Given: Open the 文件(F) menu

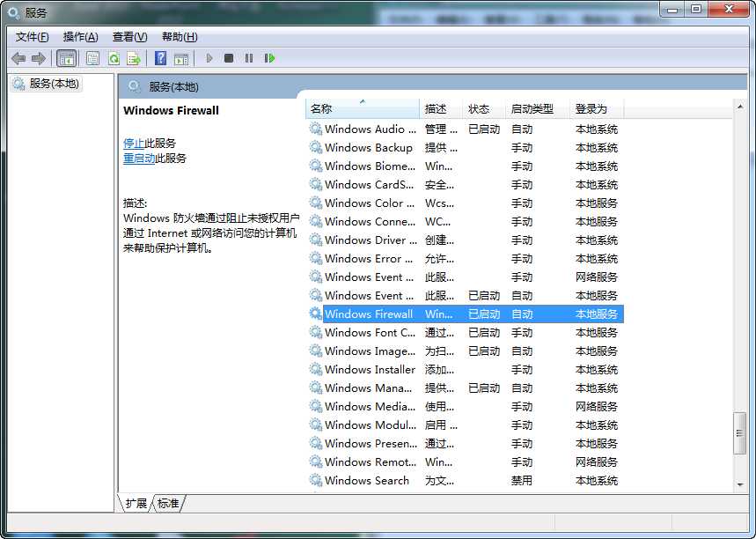Looking at the screenshot, I should (32, 37).
